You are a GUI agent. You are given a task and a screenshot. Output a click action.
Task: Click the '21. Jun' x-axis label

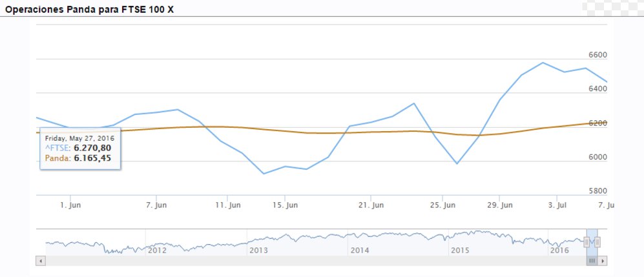(x=371, y=205)
